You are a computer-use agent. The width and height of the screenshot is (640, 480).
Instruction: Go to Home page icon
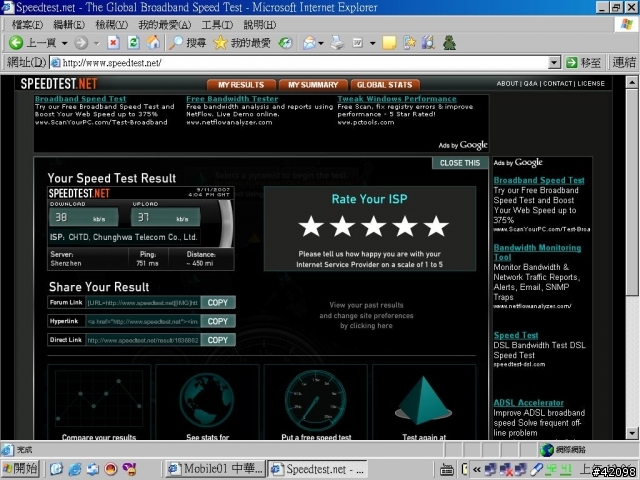pos(153,42)
